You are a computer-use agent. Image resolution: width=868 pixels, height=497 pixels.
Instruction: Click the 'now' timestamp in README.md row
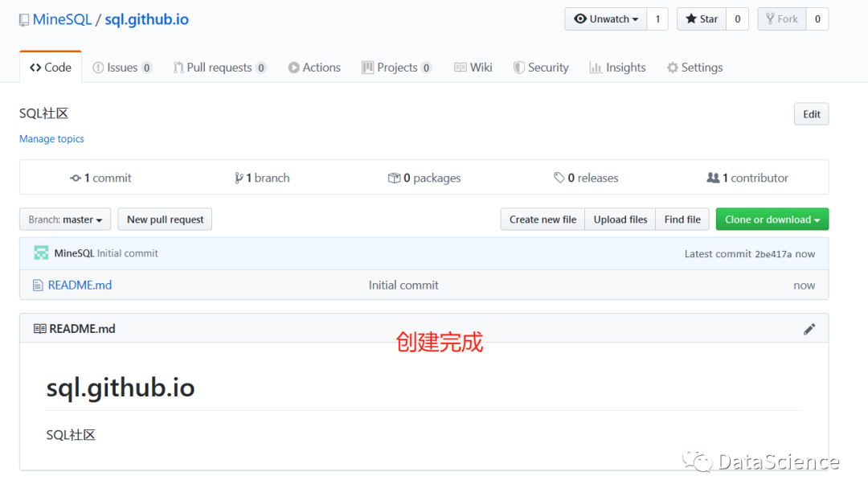pyautogui.click(x=805, y=285)
